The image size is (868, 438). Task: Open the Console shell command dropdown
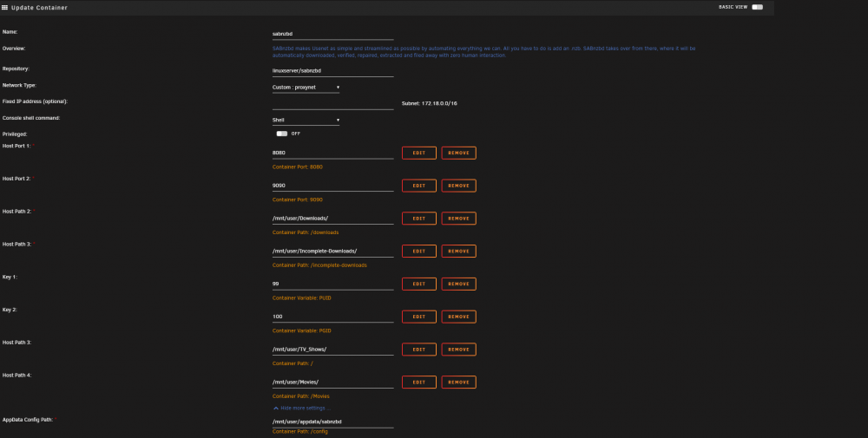[x=306, y=120]
